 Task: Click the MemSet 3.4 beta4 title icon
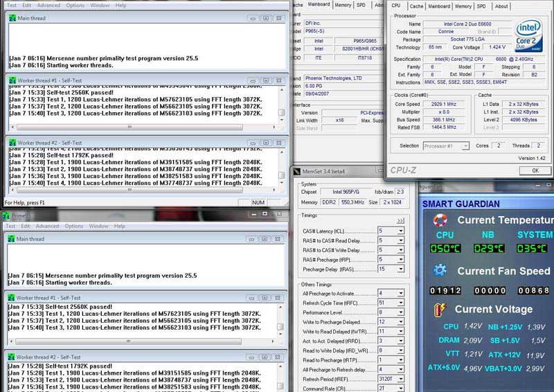[x=297, y=172]
